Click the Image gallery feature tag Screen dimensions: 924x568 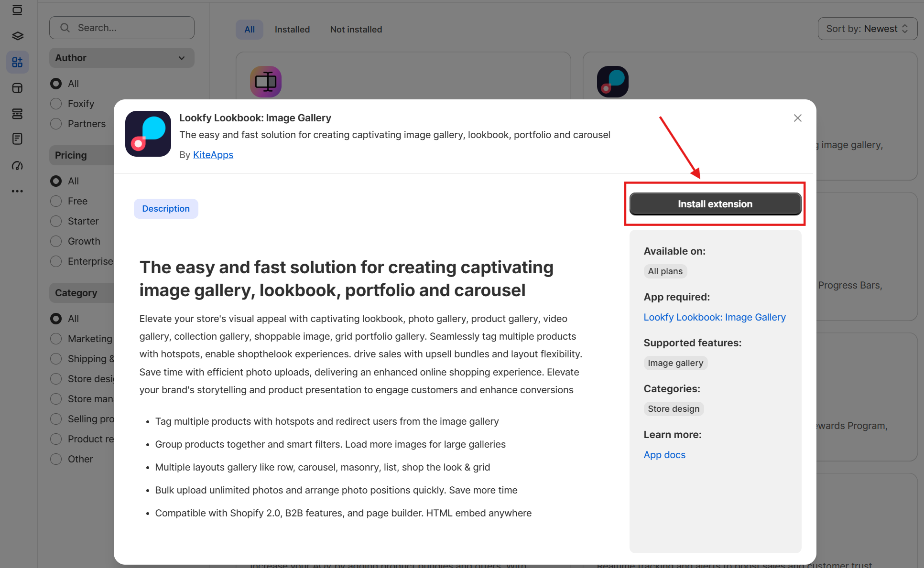[675, 363]
